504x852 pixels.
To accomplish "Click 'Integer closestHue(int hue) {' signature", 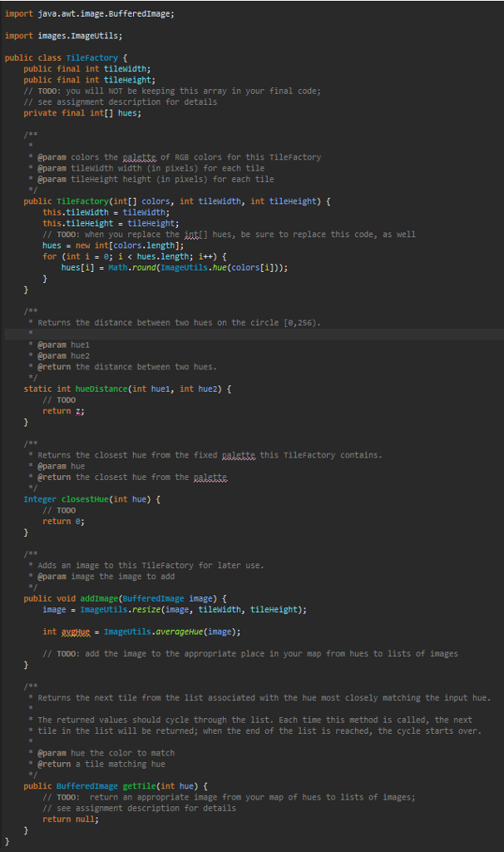I will coord(91,499).
